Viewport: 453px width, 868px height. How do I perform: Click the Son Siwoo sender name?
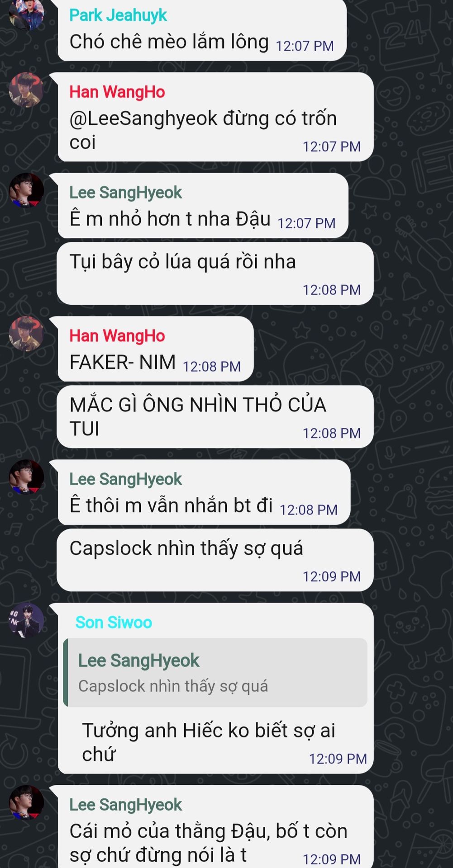(x=114, y=623)
